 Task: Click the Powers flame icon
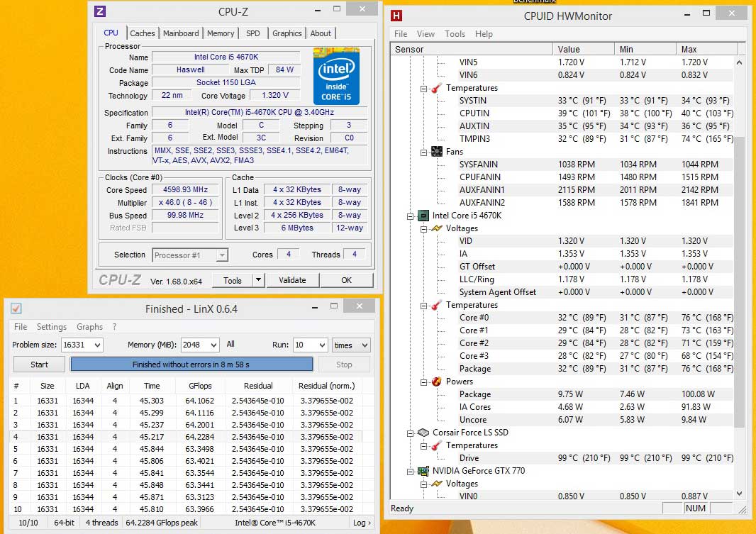tap(437, 382)
